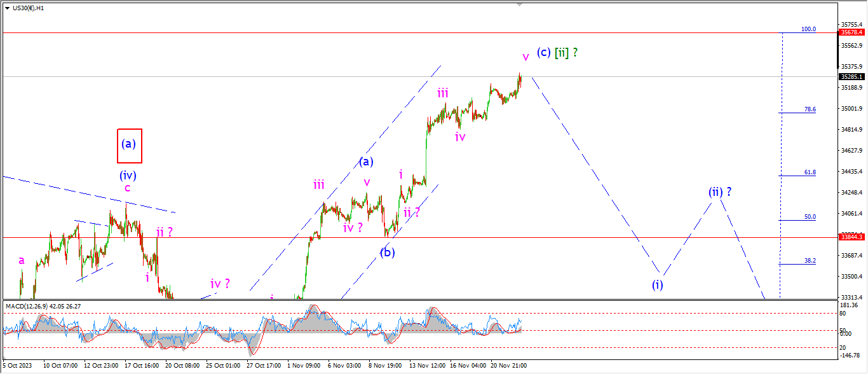Click the Fibonacci 50.0 level label
Screen dimensions: 868x374
click(810, 217)
